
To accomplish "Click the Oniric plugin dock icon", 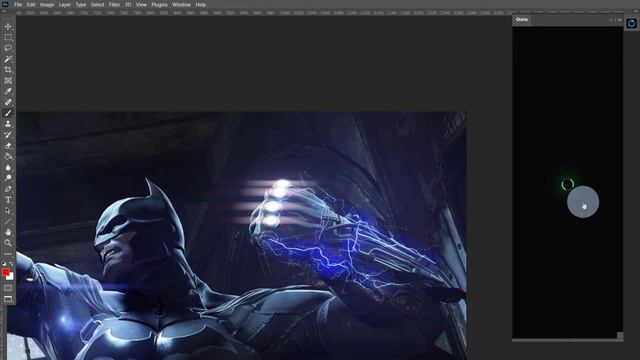I will [631, 24].
